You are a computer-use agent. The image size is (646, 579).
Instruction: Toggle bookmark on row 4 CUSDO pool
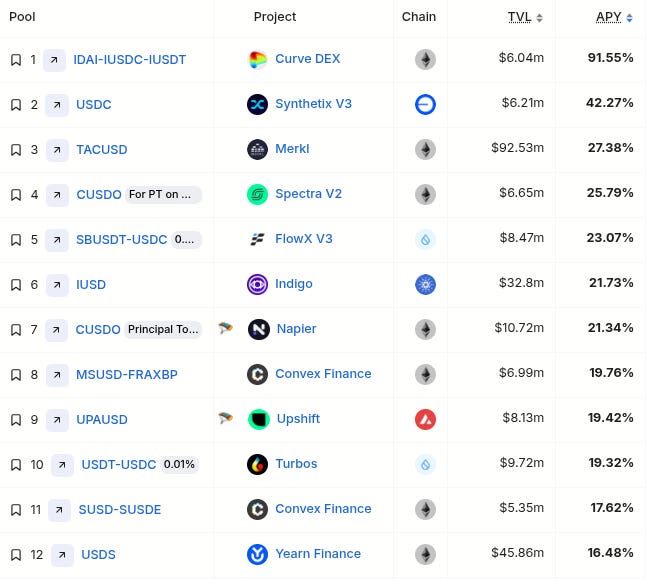click(16, 195)
